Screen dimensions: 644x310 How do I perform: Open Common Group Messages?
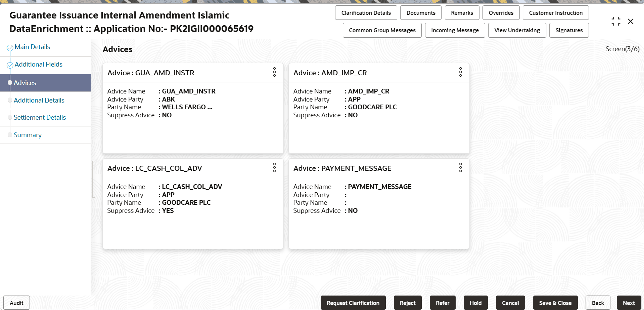pos(382,30)
